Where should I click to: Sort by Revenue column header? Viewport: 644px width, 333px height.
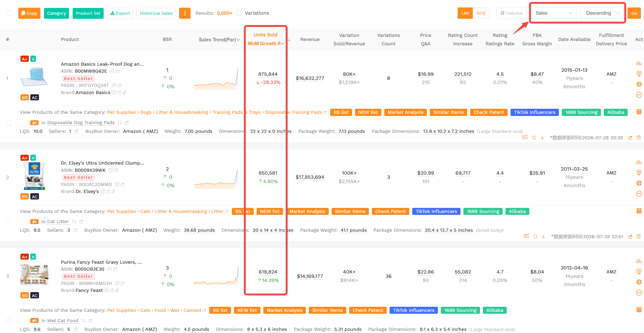310,39
